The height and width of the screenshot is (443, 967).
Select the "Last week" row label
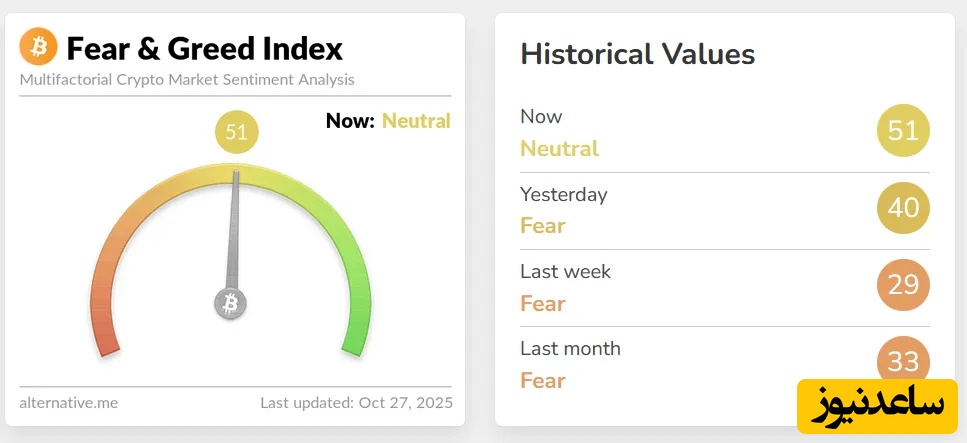565,271
